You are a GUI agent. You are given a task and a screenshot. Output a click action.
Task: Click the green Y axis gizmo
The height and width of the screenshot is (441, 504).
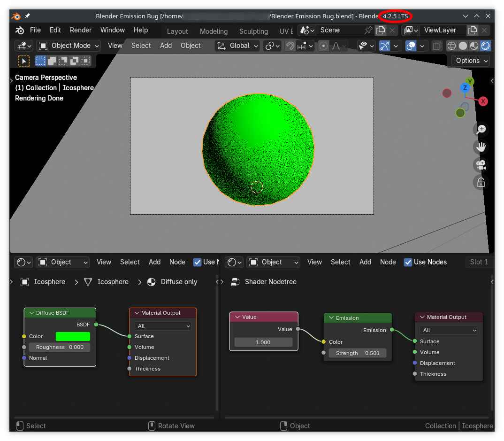point(470,81)
